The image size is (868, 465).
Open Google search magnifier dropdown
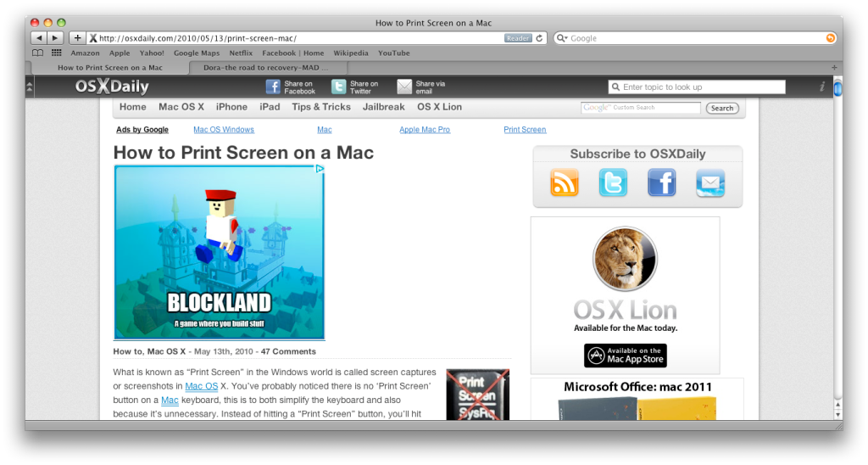tap(563, 38)
